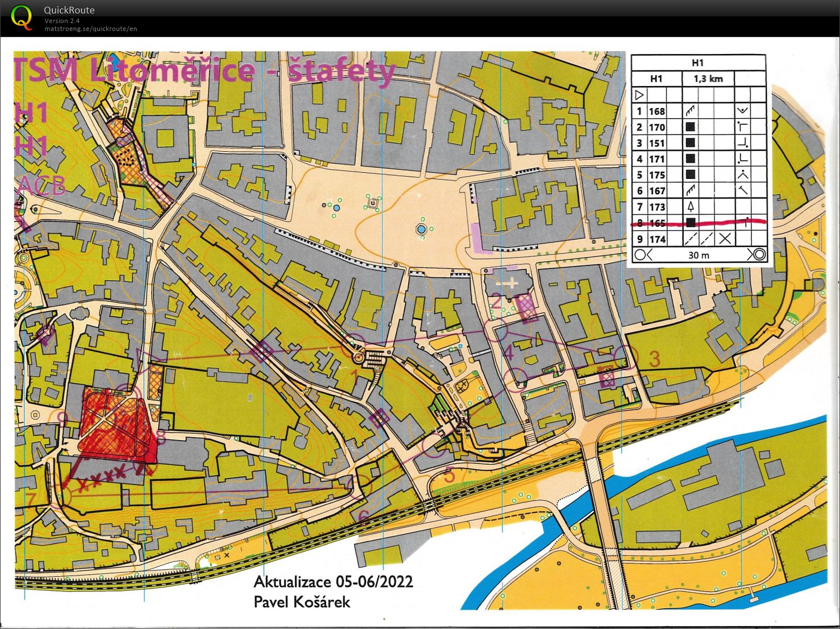Click the finish double-circle symbol beside 30 m
Viewport: 840px width, 629px height.
pos(759,254)
